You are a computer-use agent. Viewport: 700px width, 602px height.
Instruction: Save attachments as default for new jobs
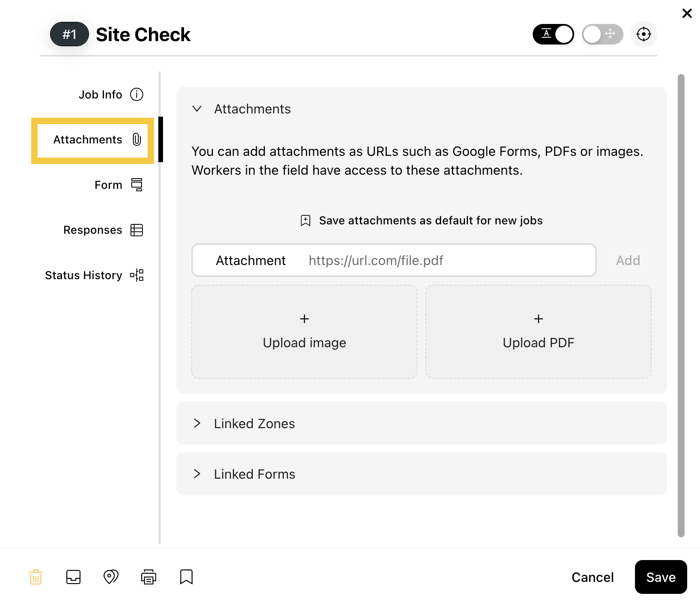(421, 221)
